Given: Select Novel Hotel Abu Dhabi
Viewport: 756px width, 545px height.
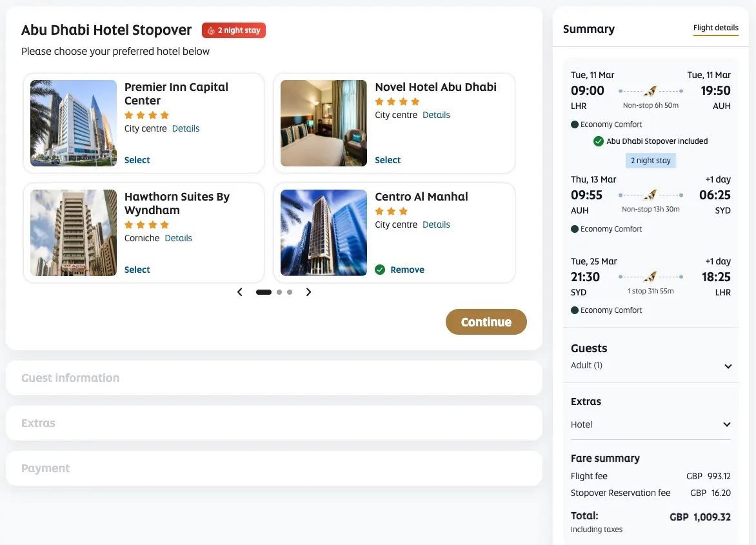Looking at the screenshot, I should [x=388, y=160].
